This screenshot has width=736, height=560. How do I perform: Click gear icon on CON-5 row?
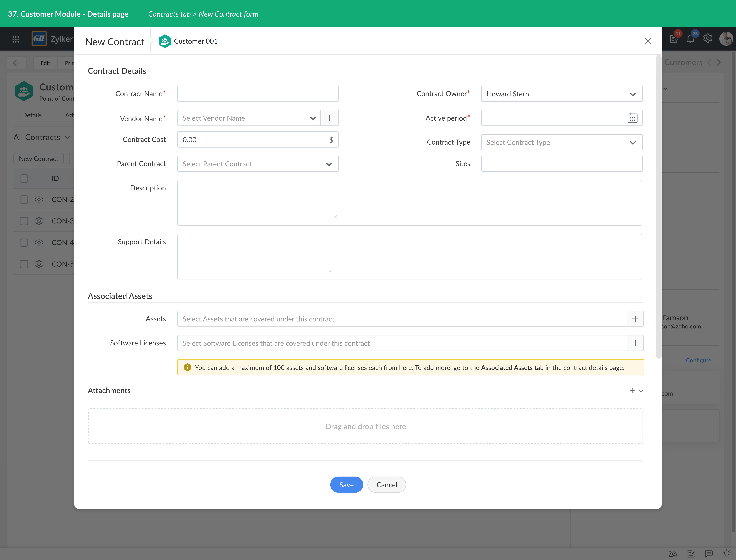(x=39, y=264)
